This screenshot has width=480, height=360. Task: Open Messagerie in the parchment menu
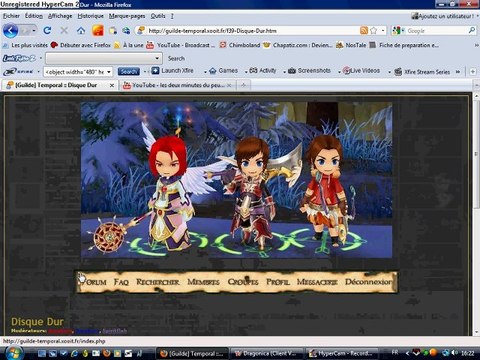coord(317,282)
